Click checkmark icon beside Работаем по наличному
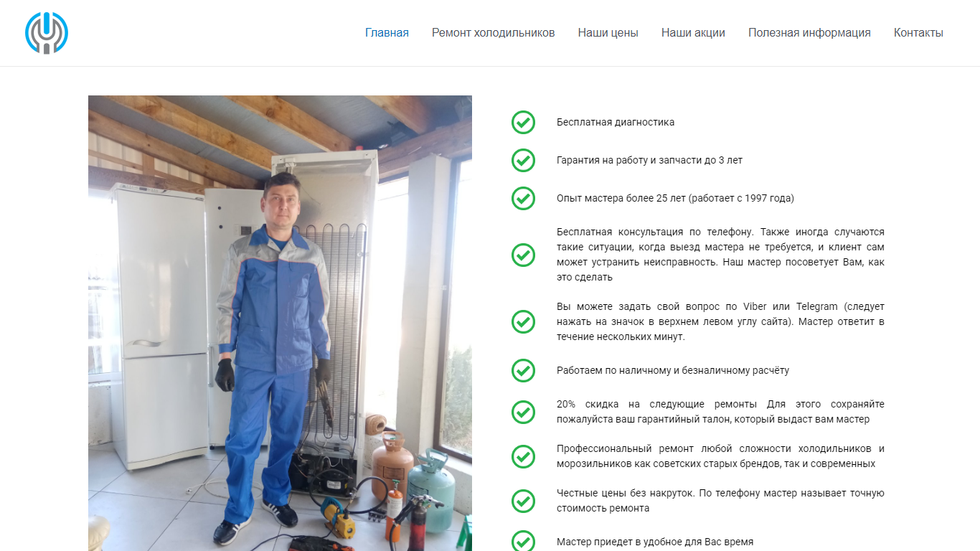The width and height of the screenshot is (980, 551). (x=523, y=370)
